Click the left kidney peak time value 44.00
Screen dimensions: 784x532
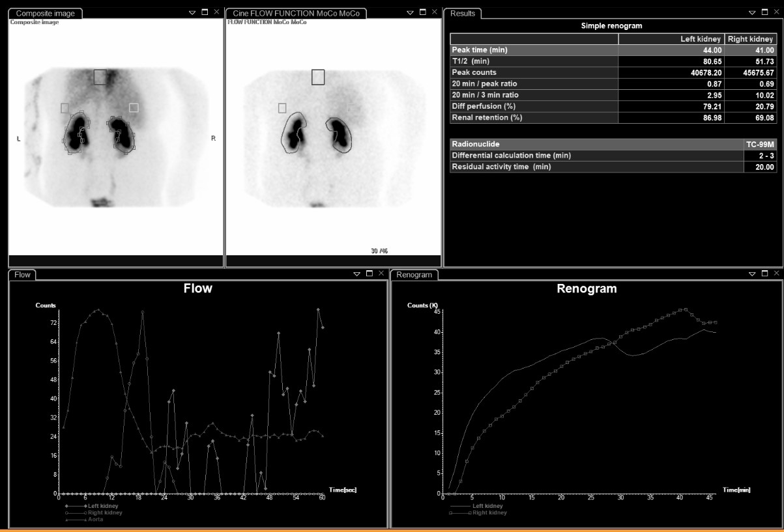click(x=712, y=50)
